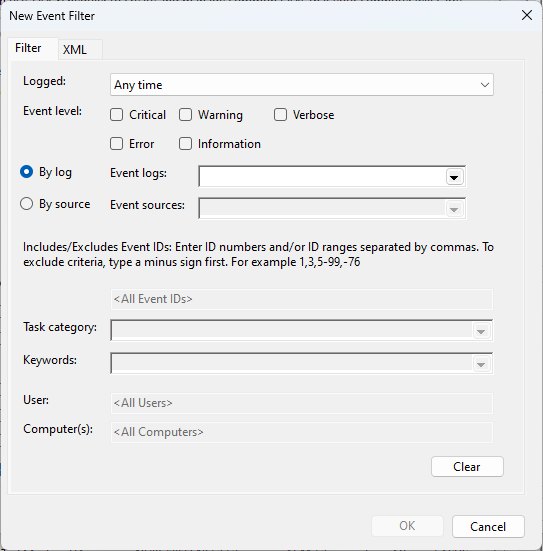Click the All Users text field
The image size is (543, 551).
302,403
